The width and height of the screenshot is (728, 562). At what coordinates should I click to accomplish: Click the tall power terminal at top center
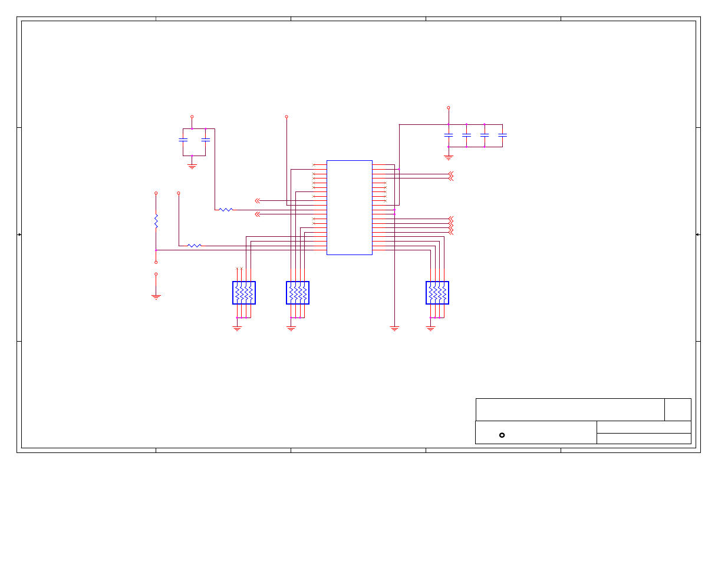[286, 117]
